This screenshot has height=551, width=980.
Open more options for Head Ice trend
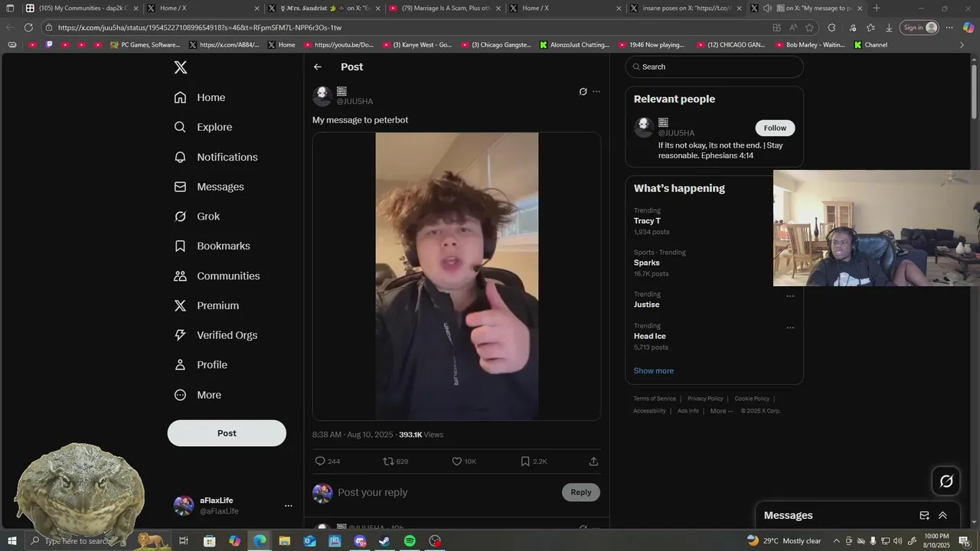click(x=790, y=328)
